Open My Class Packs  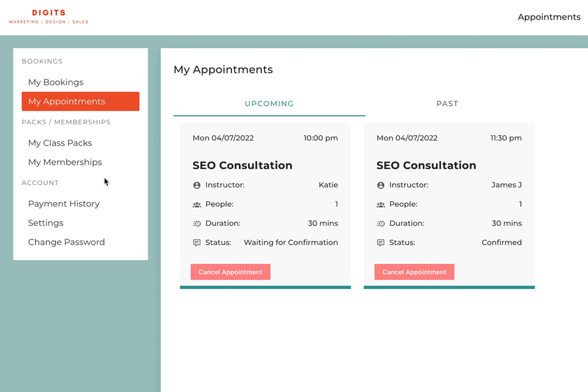(60, 143)
